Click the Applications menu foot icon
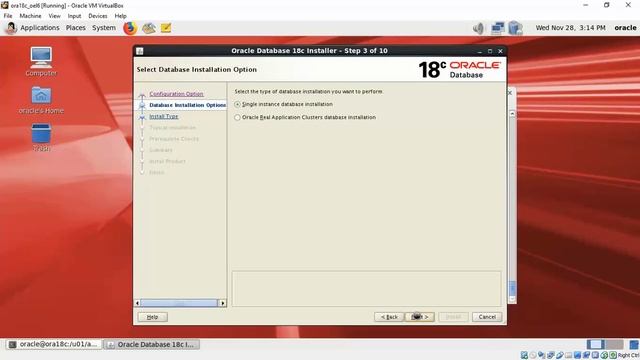Image resolution: width=640 pixels, height=360 pixels. tap(11, 28)
